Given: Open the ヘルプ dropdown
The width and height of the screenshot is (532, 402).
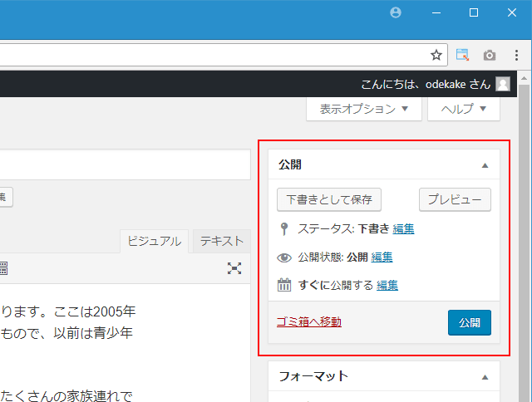Looking at the screenshot, I should click(x=464, y=109).
